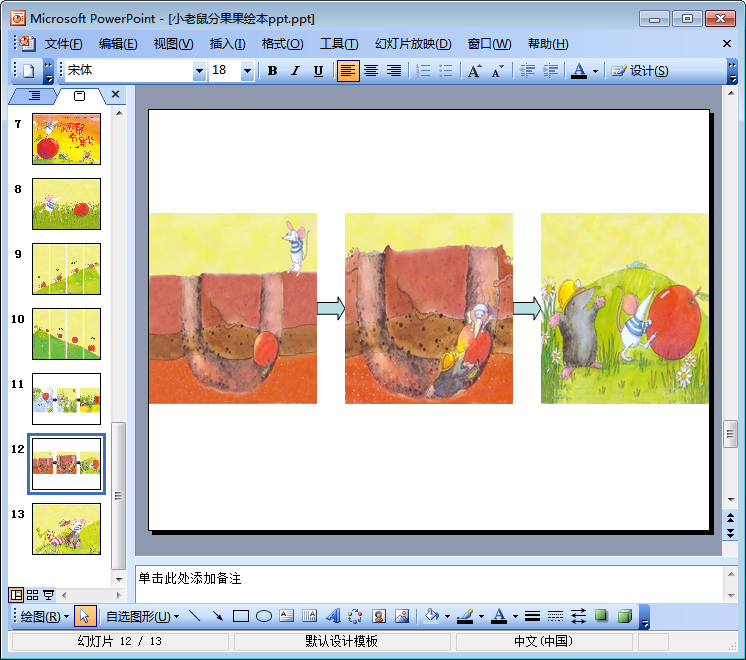Open the 插入(I) menu
The height and width of the screenshot is (660, 746).
pyautogui.click(x=227, y=44)
